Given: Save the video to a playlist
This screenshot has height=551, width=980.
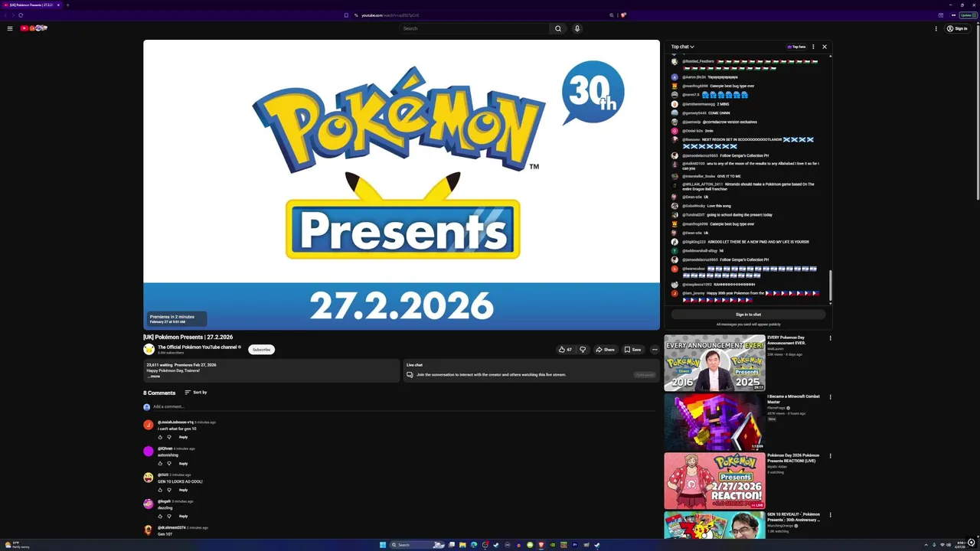Looking at the screenshot, I should click(x=632, y=350).
